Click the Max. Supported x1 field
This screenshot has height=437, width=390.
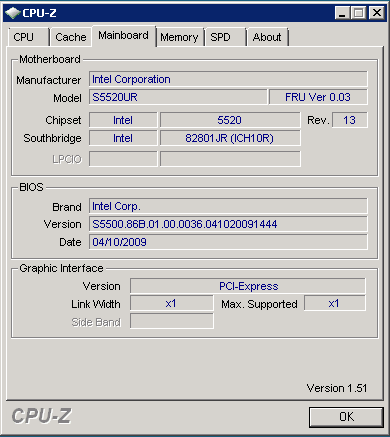(x=335, y=304)
